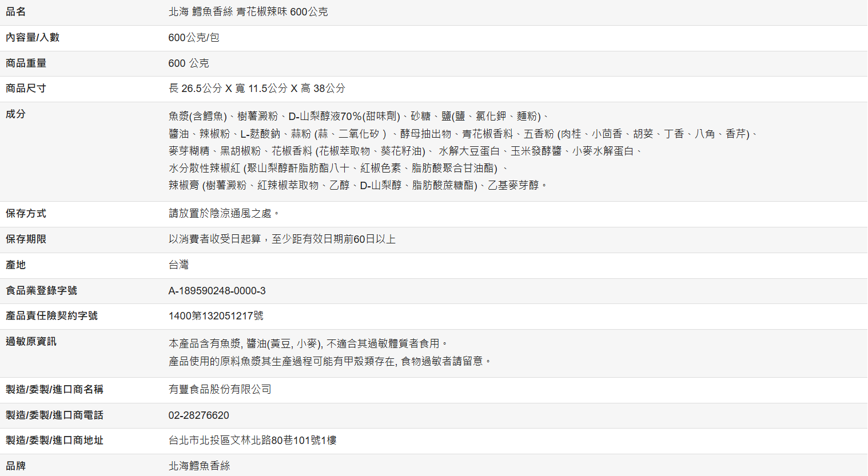Viewport: 868px width, 476px height.
Task: Click the product dimensions value text
Action: [257, 89]
